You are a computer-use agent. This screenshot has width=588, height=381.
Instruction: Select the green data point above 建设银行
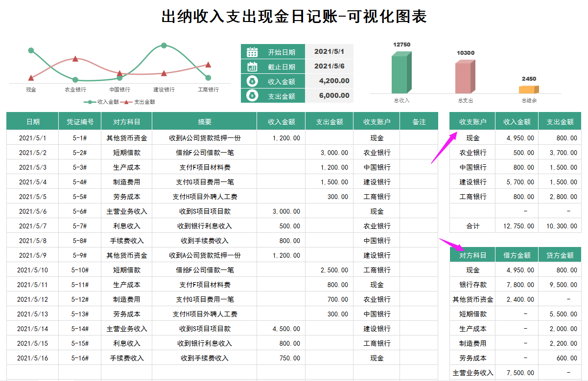[x=164, y=46]
